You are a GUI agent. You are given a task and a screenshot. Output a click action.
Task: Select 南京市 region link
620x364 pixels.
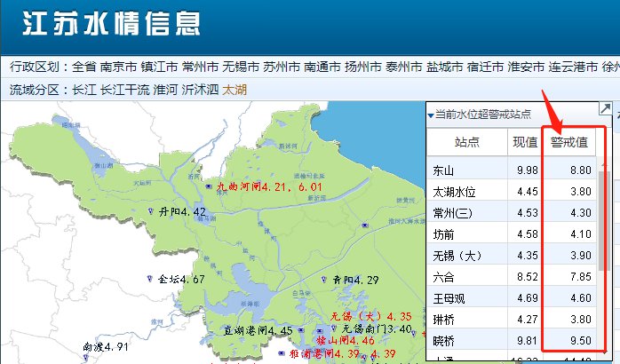(118, 67)
